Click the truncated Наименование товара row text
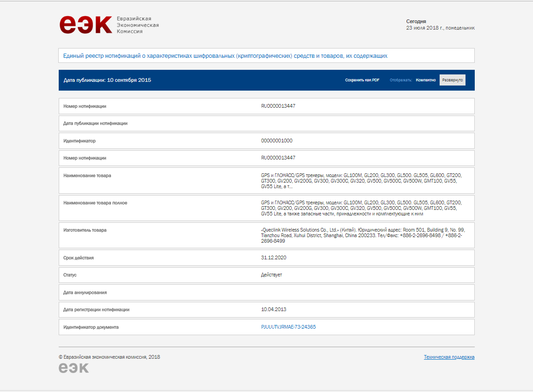 [361, 181]
